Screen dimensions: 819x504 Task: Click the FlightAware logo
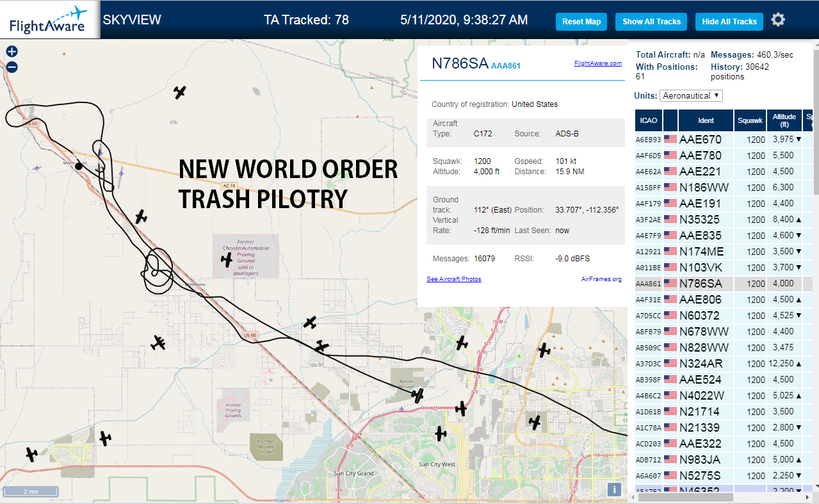[49, 19]
